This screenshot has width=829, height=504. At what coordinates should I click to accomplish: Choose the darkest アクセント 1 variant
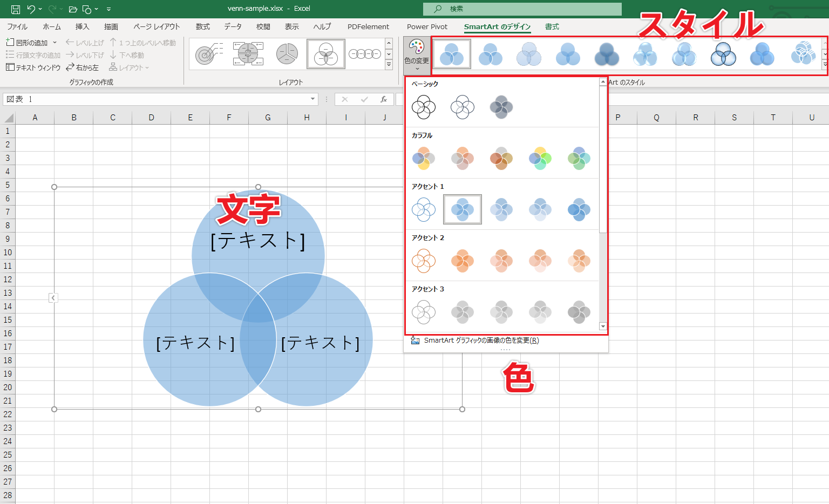click(579, 209)
